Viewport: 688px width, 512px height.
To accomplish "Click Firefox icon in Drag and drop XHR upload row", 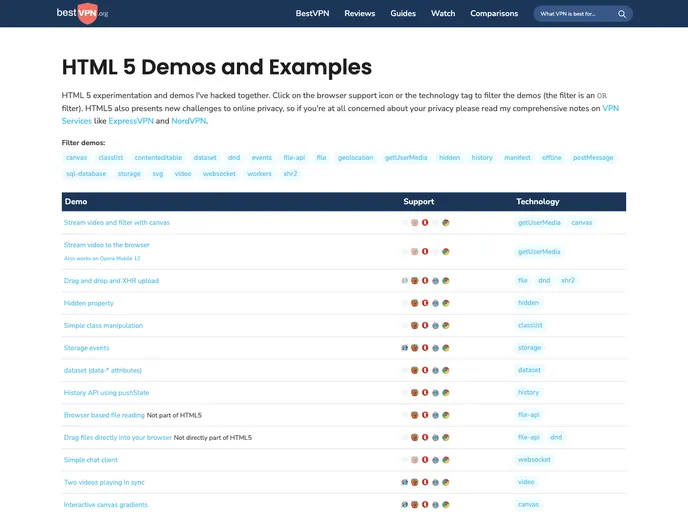I will point(415,281).
